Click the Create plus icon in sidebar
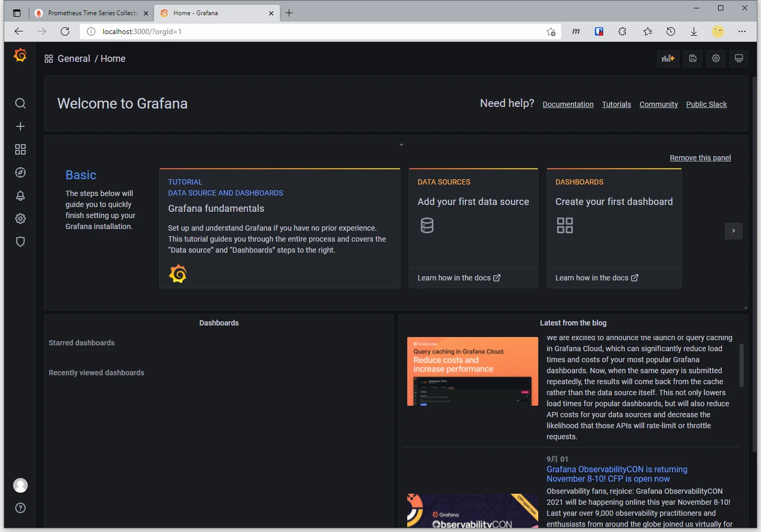The height and width of the screenshot is (532, 761). [20, 126]
